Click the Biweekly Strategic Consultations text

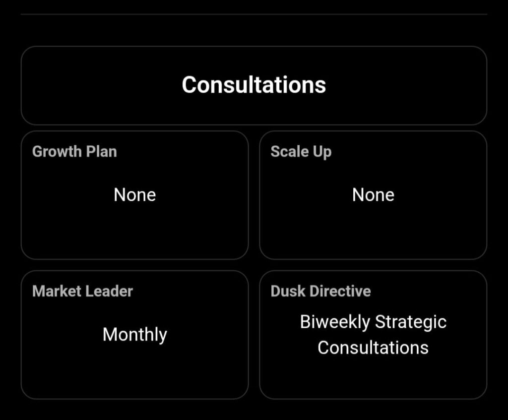(373, 335)
